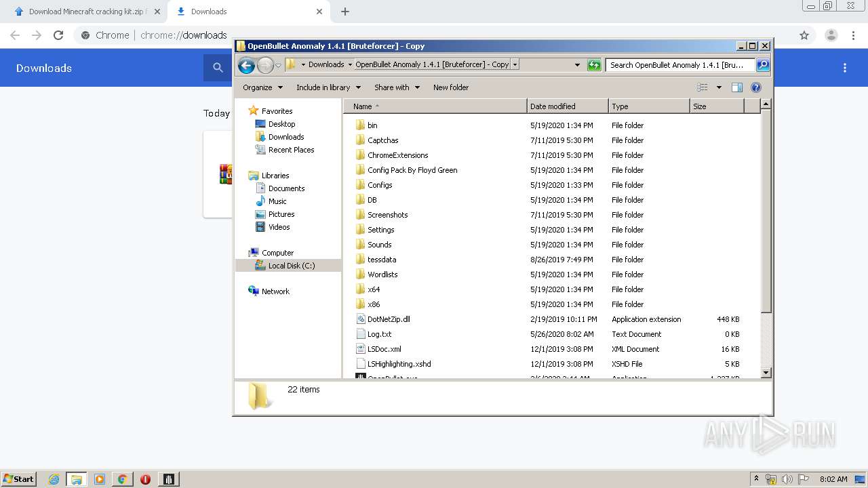The height and width of the screenshot is (488, 868).
Task: Click the Opera icon in taskbar
Action: click(145, 479)
